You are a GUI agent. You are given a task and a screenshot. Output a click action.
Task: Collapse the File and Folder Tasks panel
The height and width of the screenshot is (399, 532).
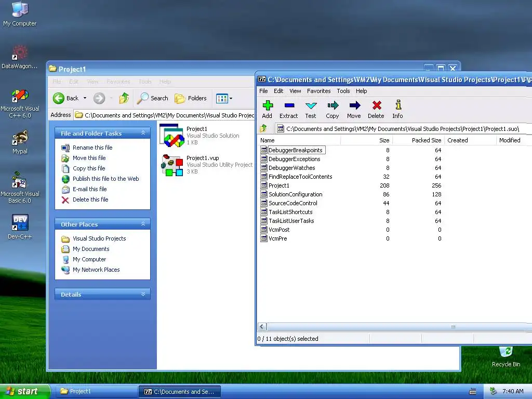143,133
